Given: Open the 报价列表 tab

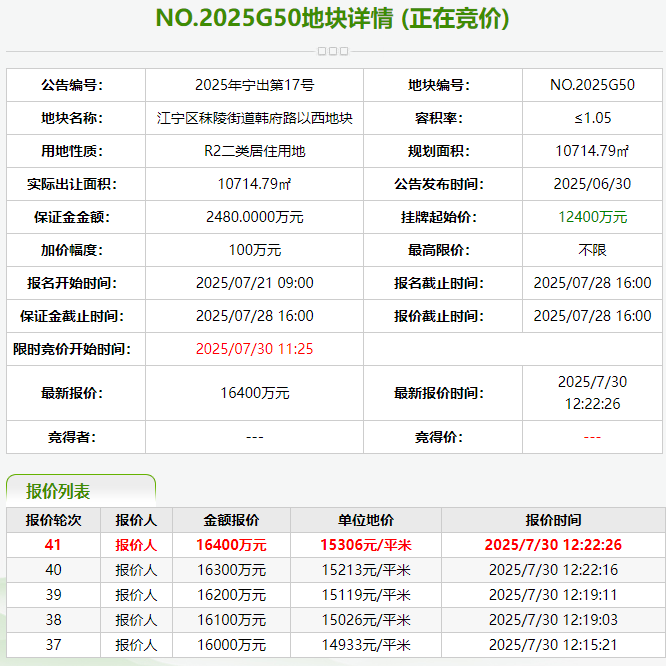Looking at the screenshot, I should [x=58, y=491].
